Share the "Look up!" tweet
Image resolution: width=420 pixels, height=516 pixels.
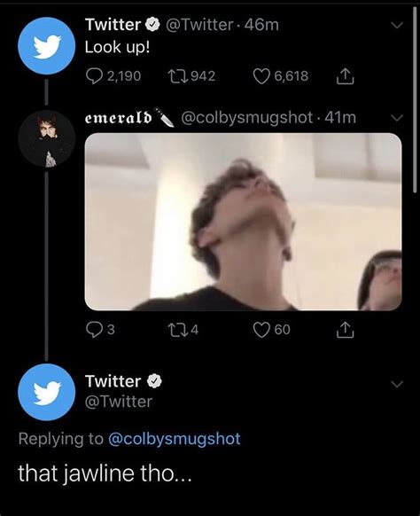[345, 76]
